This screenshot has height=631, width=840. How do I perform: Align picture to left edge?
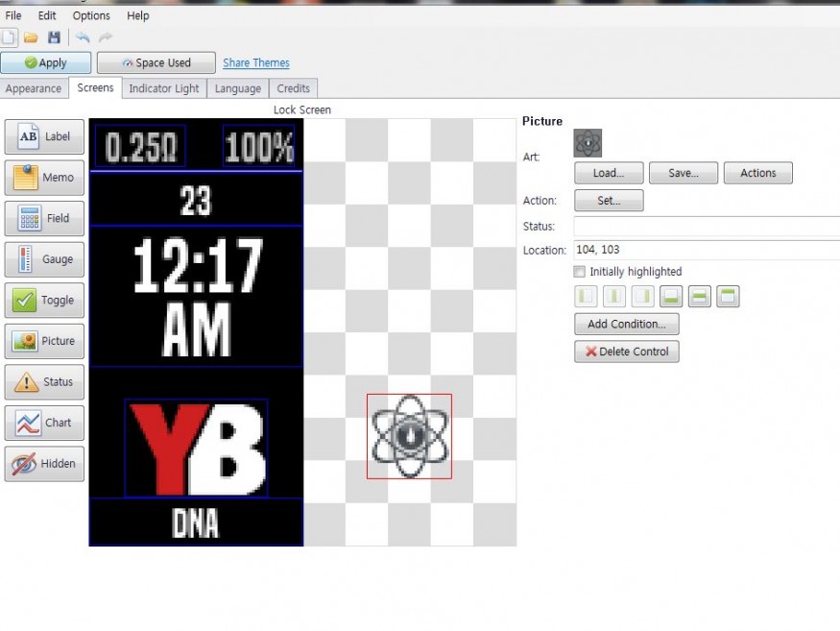pyautogui.click(x=586, y=296)
